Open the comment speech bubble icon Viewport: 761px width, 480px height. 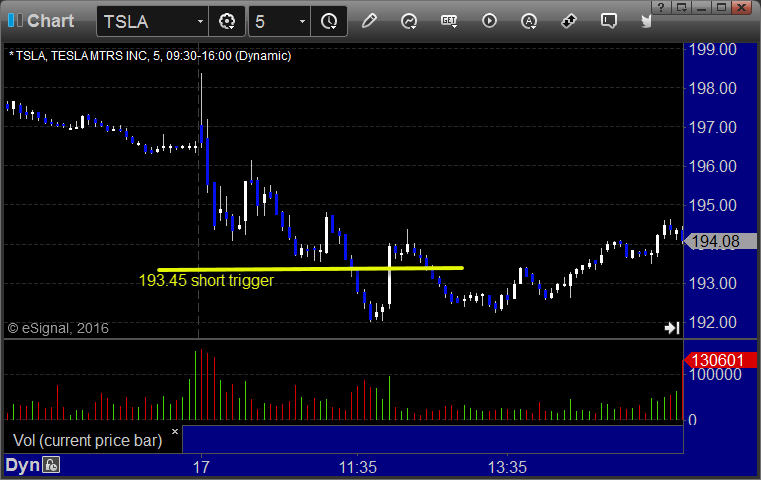pos(609,21)
